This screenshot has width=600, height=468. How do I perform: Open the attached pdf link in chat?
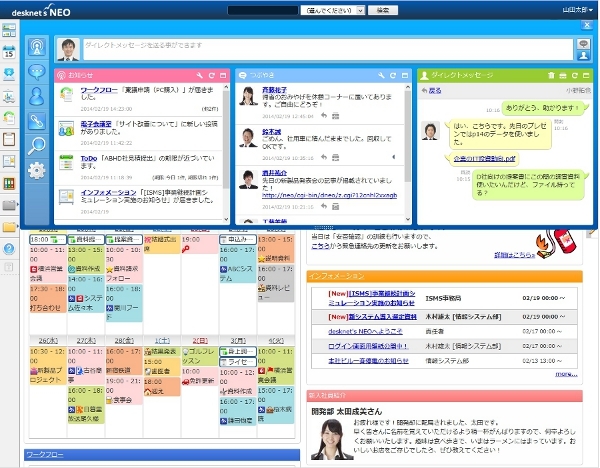tap(484, 158)
